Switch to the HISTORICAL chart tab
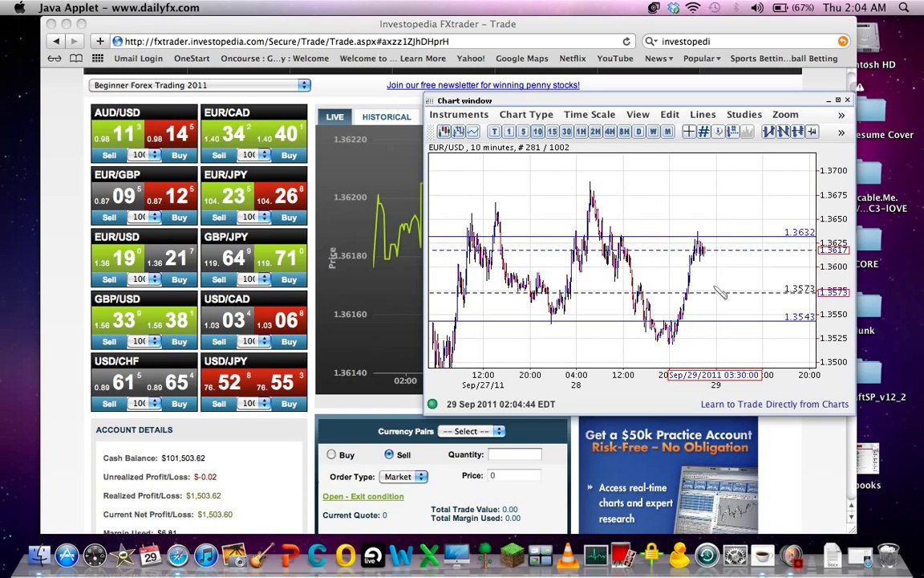Image resolution: width=924 pixels, height=578 pixels. [x=386, y=117]
